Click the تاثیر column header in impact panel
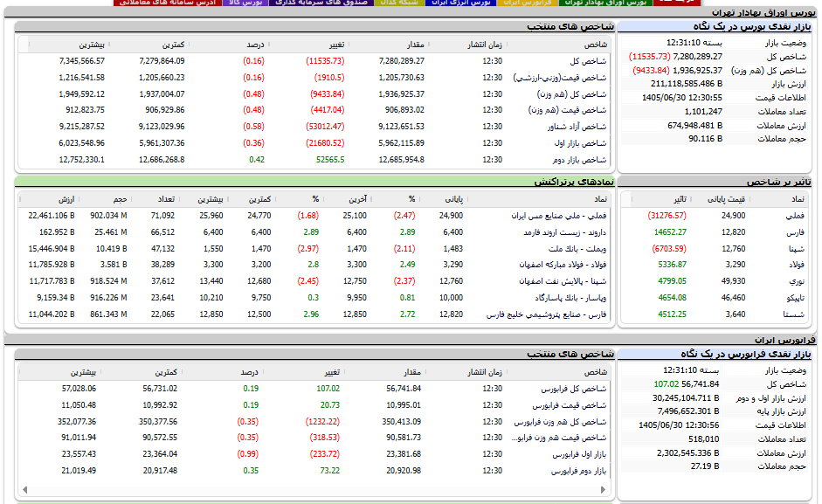Viewport: 822px width, 504px height. [680, 199]
